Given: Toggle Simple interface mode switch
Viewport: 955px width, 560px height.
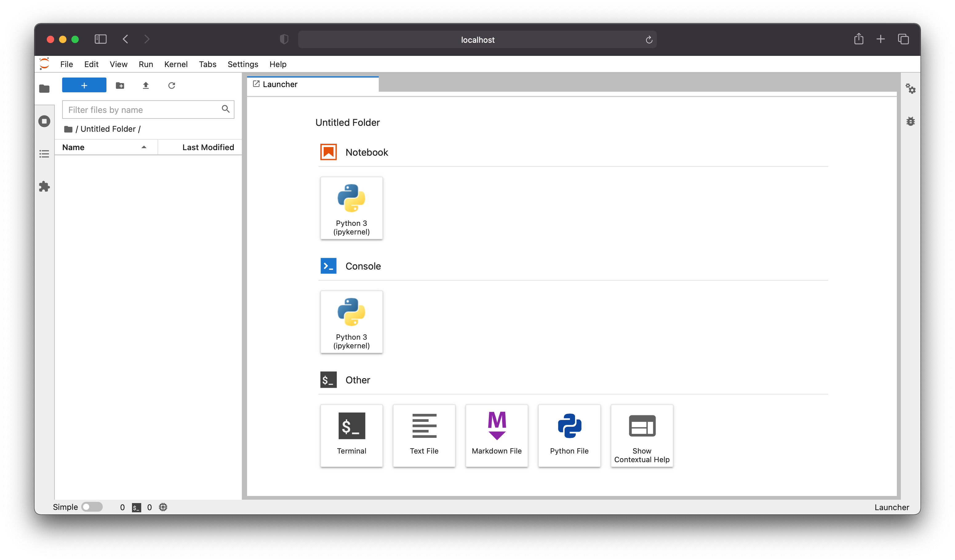Looking at the screenshot, I should point(92,507).
